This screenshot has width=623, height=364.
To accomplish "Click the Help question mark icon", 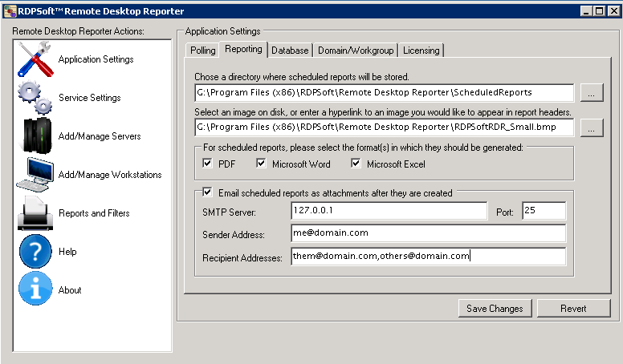I will pyautogui.click(x=35, y=252).
